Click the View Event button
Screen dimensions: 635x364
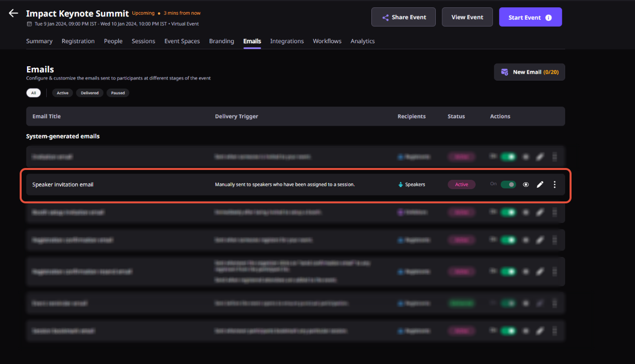pos(467,17)
